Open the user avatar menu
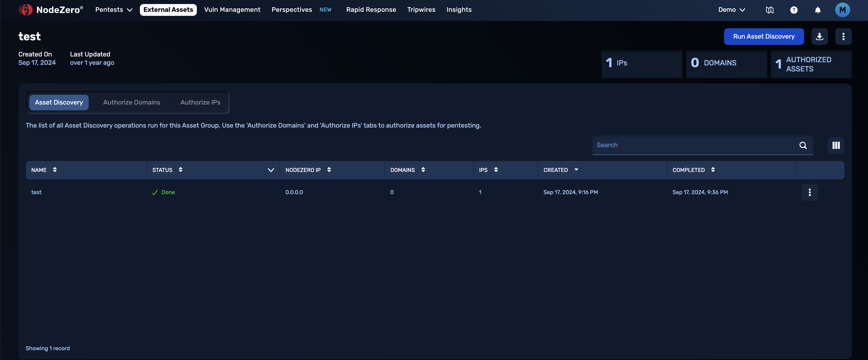This screenshot has height=360, width=868. coord(842,10)
